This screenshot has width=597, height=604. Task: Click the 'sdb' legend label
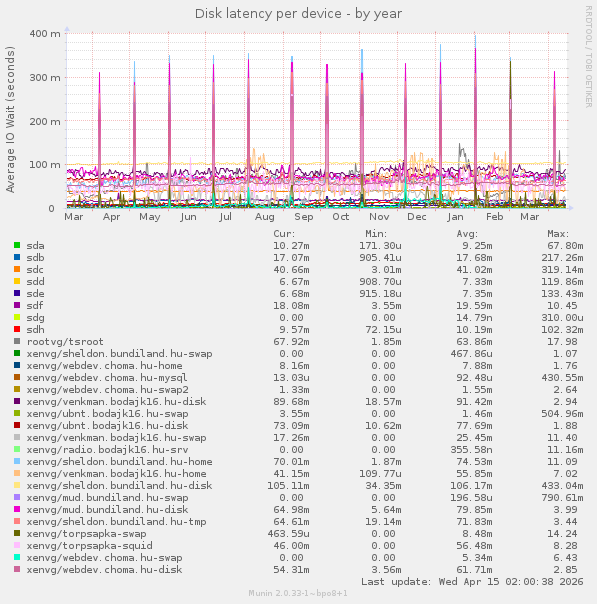pyautogui.click(x=35, y=257)
